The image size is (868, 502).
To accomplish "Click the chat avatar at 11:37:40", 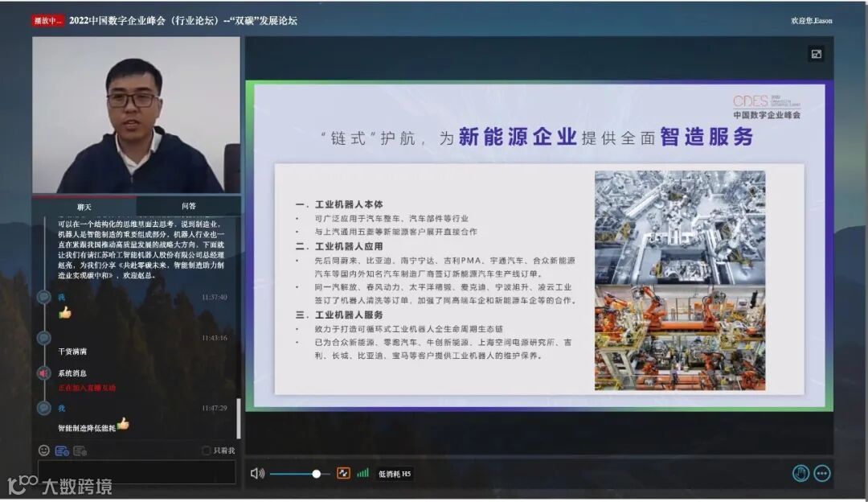I will (x=43, y=297).
